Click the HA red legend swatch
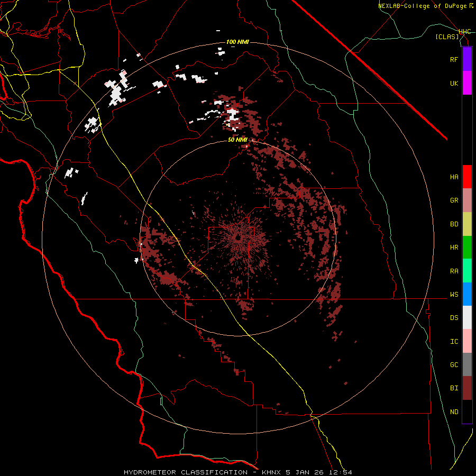The width and height of the screenshot is (476, 476). 467,177
